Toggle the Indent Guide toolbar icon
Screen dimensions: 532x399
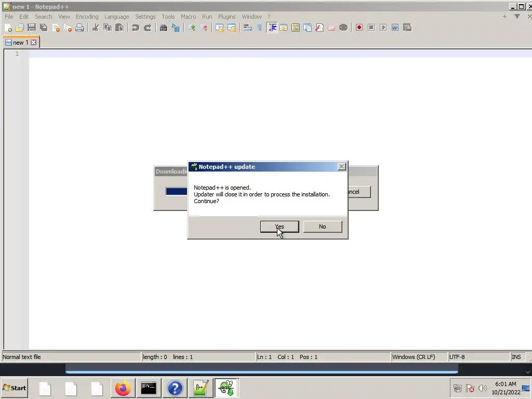coord(272,28)
